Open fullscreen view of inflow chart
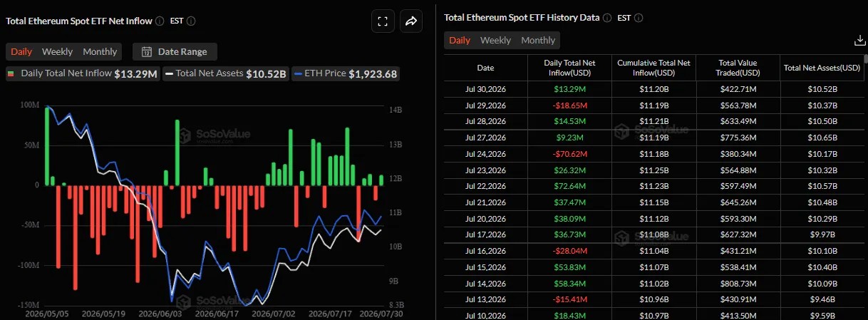The image size is (868, 320). coord(383,21)
